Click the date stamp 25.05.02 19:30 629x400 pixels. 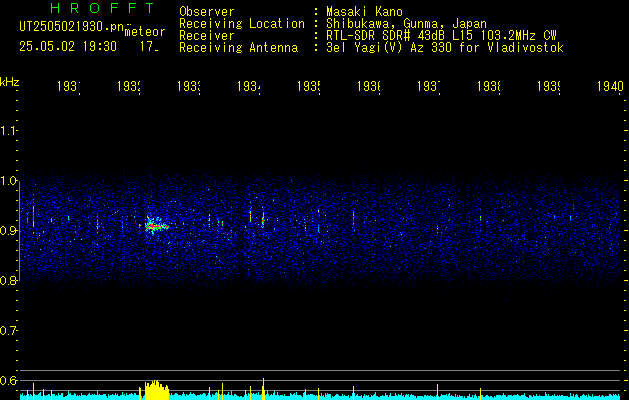pos(68,47)
